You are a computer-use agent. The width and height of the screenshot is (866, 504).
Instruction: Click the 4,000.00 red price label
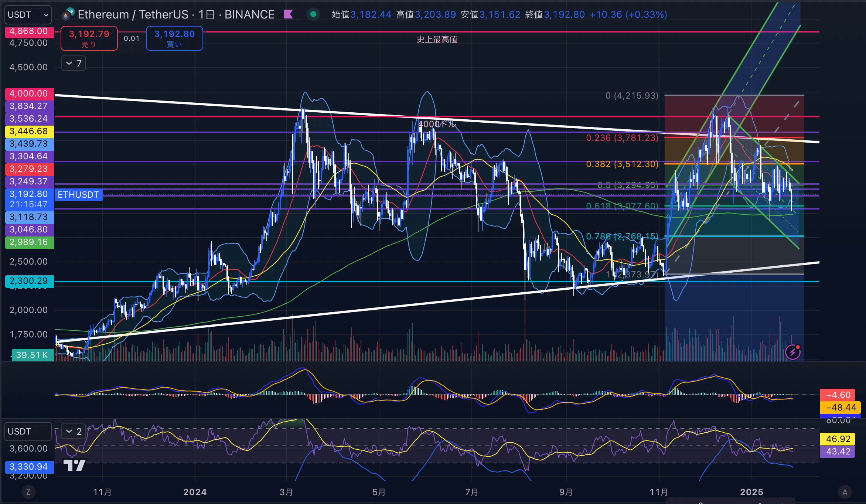[29, 93]
